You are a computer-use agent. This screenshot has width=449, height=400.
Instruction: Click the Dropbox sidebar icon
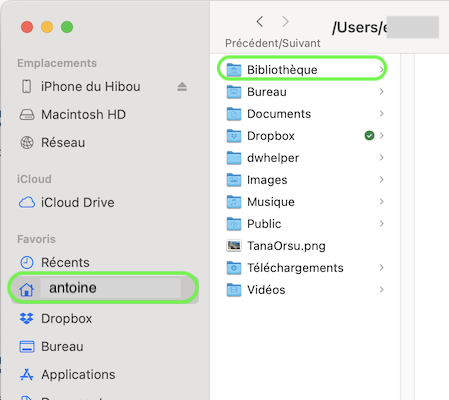pos(27,318)
